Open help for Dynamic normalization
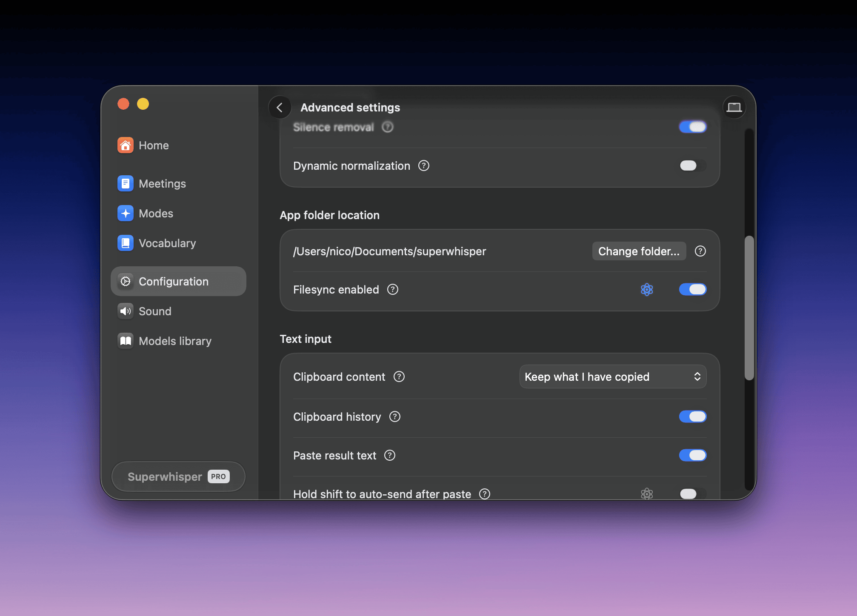 point(423,165)
